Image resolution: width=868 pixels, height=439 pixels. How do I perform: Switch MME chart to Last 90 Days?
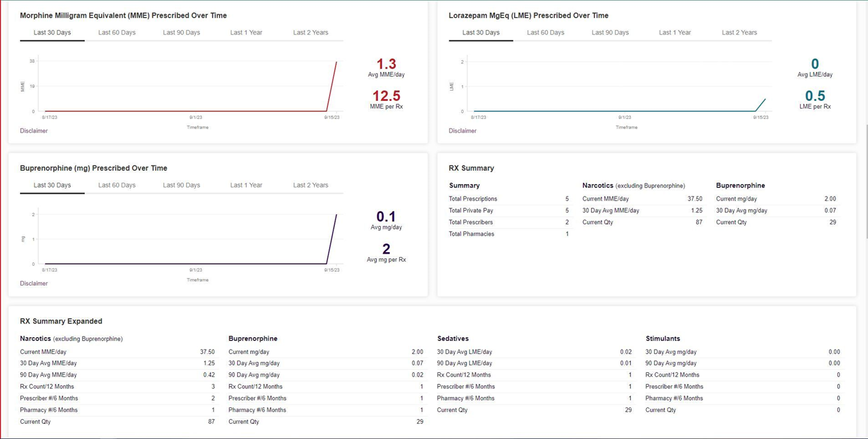pos(181,32)
